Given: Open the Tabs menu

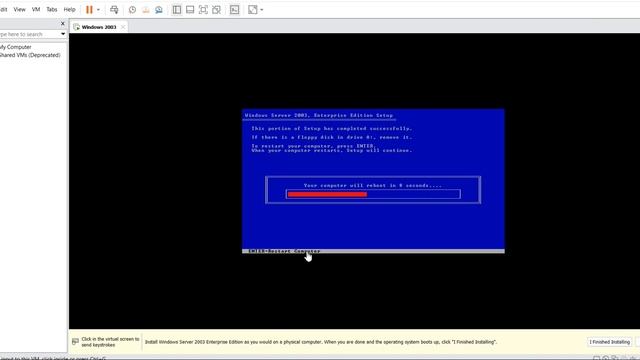Looking at the screenshot, I should [x=51, y=9].
